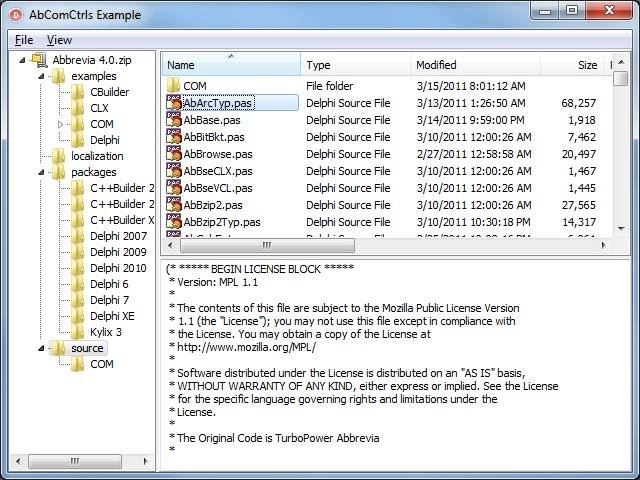Open the File menu
Screen dimensions: 640x480
[x=24, y=40]
